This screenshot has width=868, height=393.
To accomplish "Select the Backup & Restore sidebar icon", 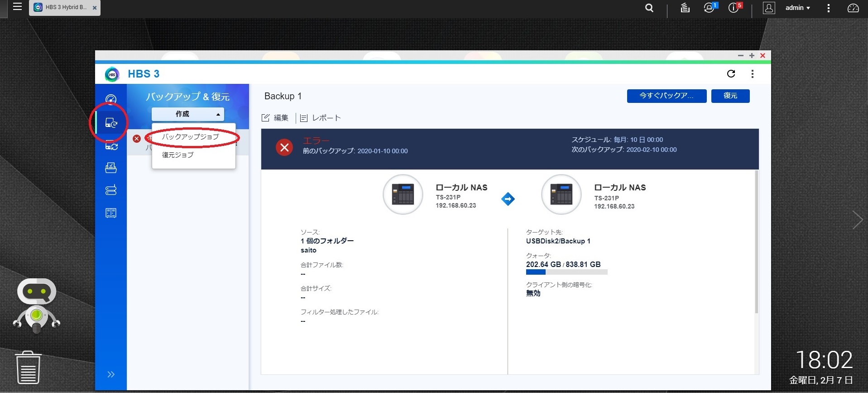I will tap(111, 122).
